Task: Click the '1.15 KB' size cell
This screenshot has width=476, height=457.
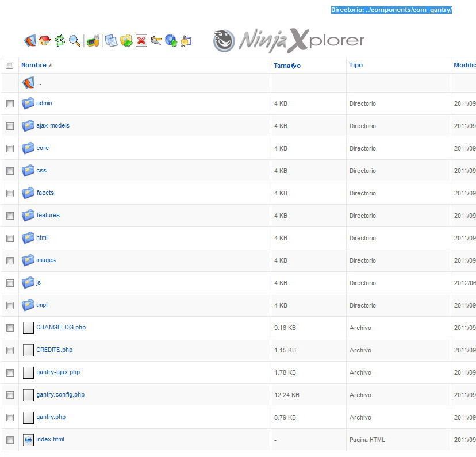Action: [x=285, y=350]
